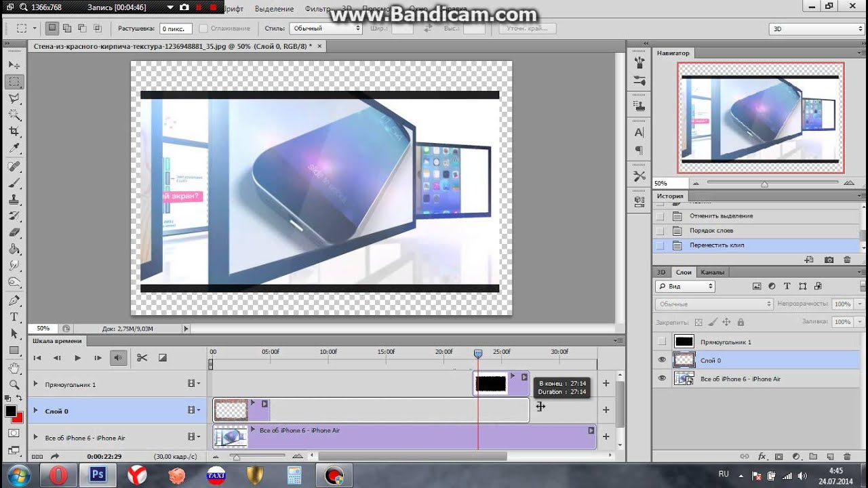Select the Zoom tool
This screenshot has height=488, width=868.
click(x=14, y=385)
